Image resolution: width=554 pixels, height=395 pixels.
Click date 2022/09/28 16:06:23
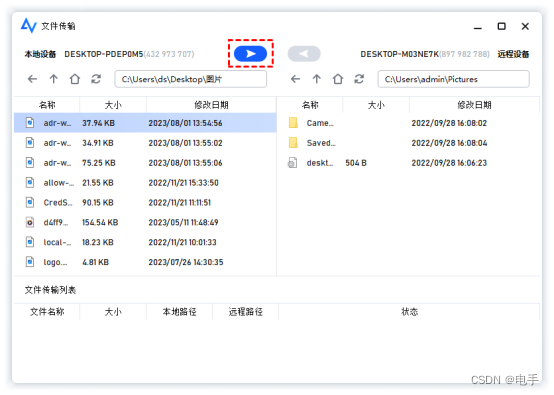coord(449,163)
